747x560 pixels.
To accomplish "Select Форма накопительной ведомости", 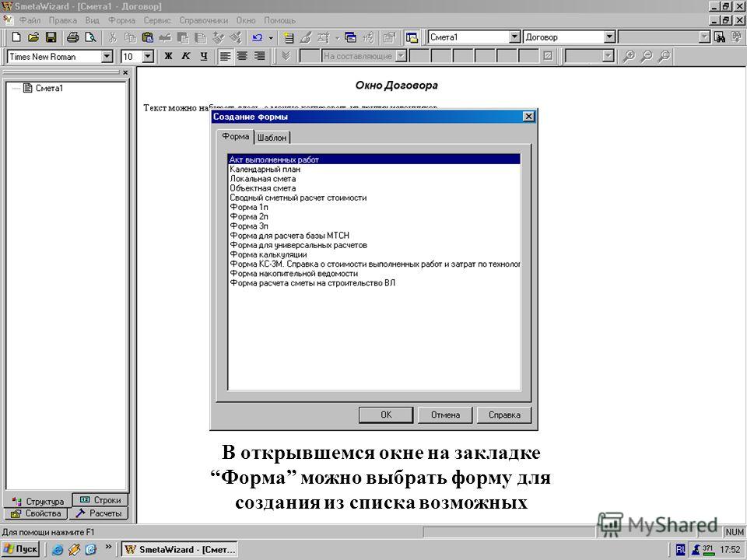I will click(374, 274).
